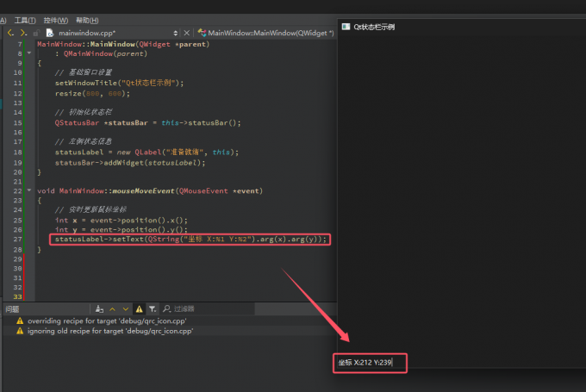The height and width of the screenshot is (392, 586).
Task: Close the mainwindow.cpp document
Action: tap(189, 33)
